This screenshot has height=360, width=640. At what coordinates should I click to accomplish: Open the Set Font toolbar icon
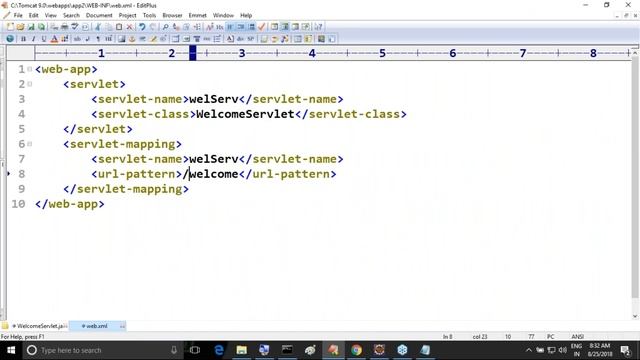pyautogui.click(x=210, y=27)
